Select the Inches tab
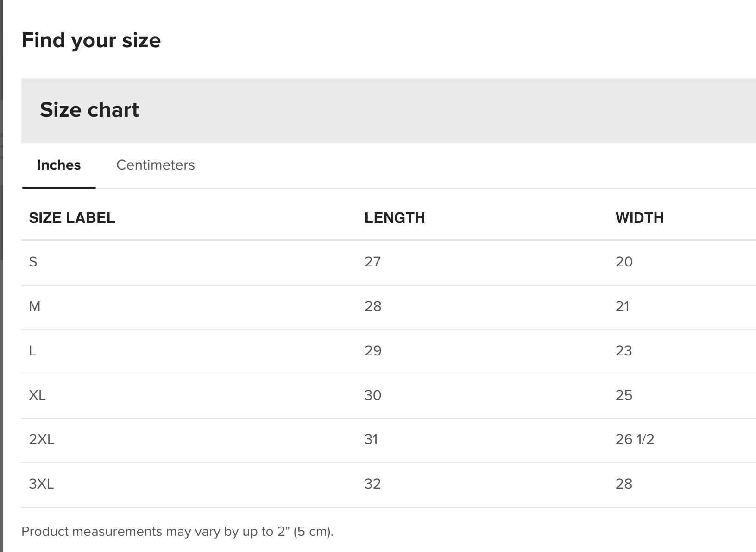 [59, 165]
